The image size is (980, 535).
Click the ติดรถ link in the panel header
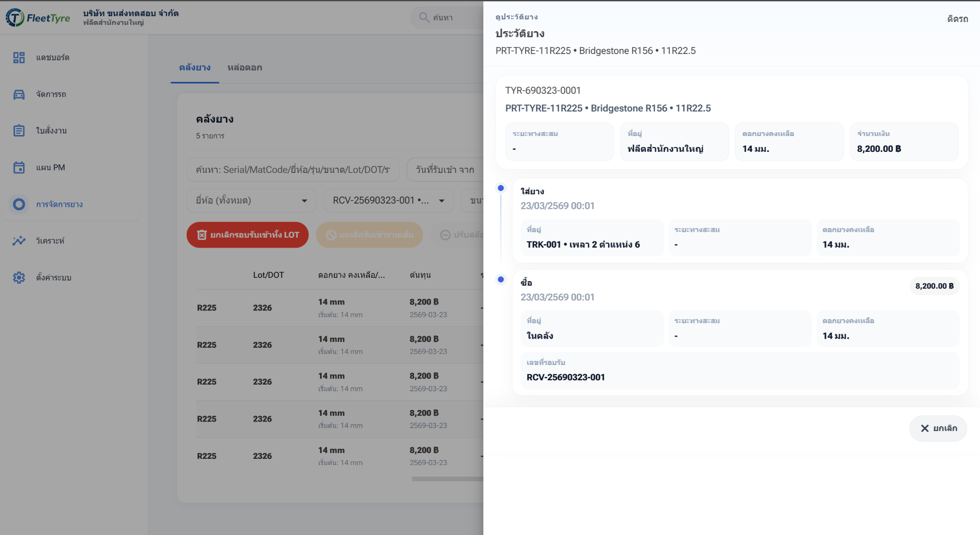pyautogui.click(x=957, y=19)
